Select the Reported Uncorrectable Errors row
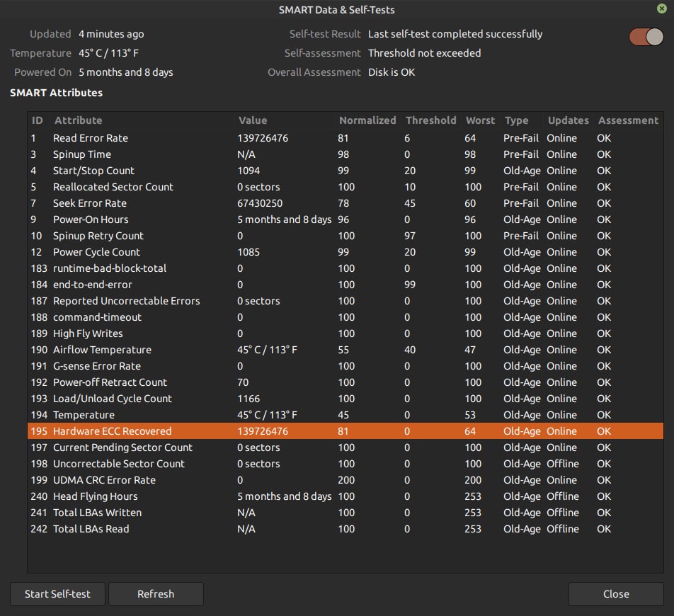Image resolution: width=674 pixels, height=616 pixels. coord(345,301)
